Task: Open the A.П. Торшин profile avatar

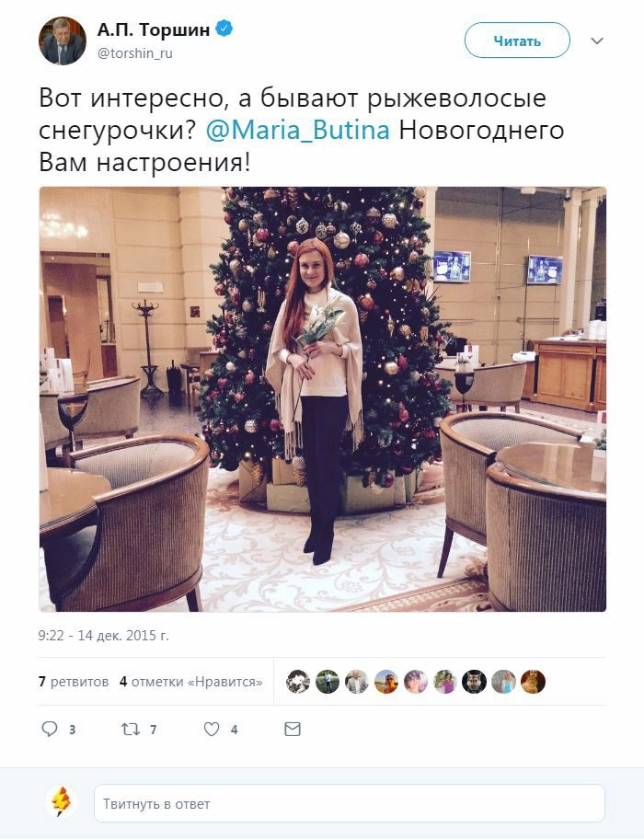Action: click(x=63, y=40)
